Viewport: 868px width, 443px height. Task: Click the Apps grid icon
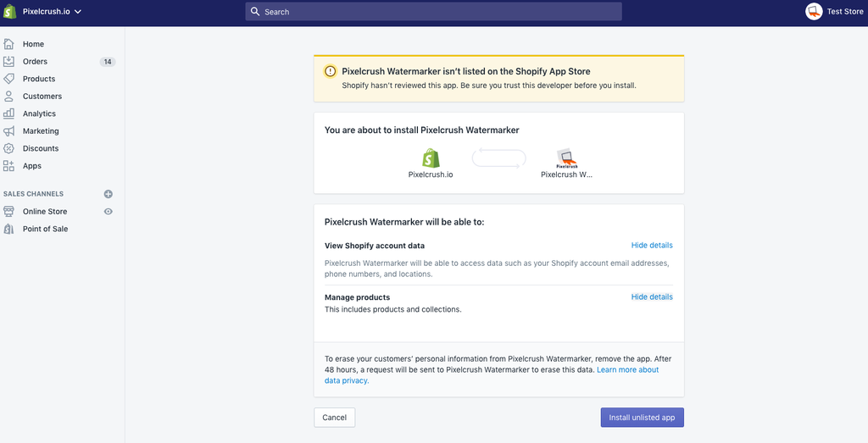[9, 166]
